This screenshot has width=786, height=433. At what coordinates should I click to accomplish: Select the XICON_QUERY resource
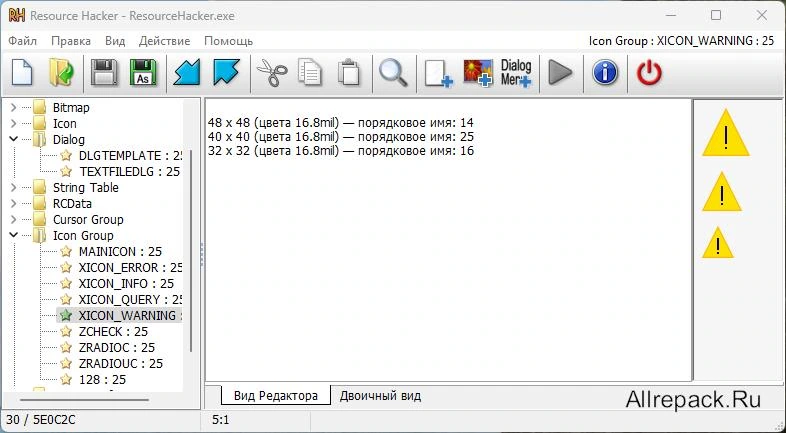130,300
